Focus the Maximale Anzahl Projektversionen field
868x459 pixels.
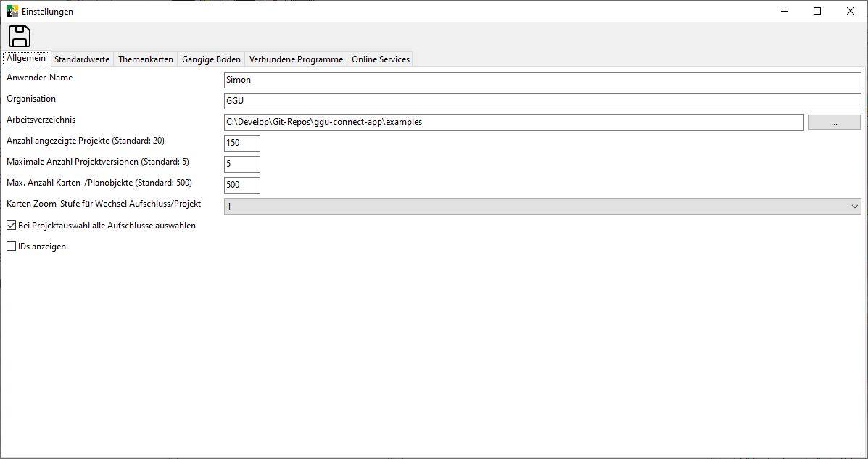coord(242,164)
